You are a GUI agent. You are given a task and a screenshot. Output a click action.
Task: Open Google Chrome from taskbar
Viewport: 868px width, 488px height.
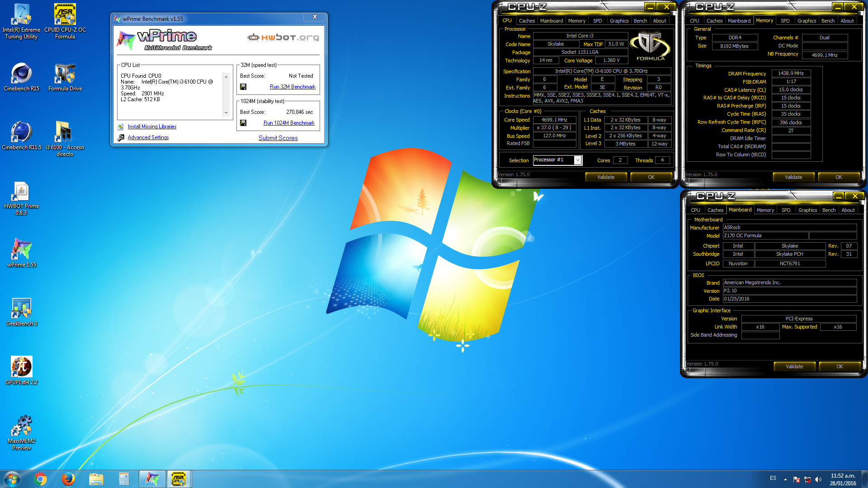40,479
